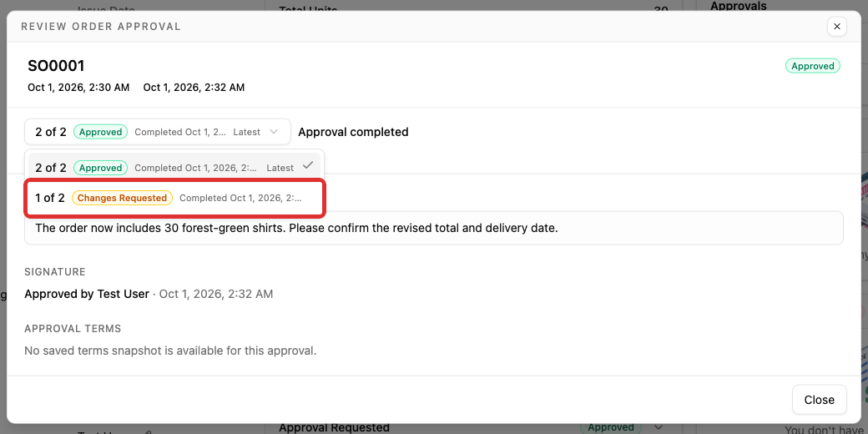Click the APPROVAL TERMS section label
Image resolution: width=868 pixels, height=434 pixels.
(x=73, y=328)
